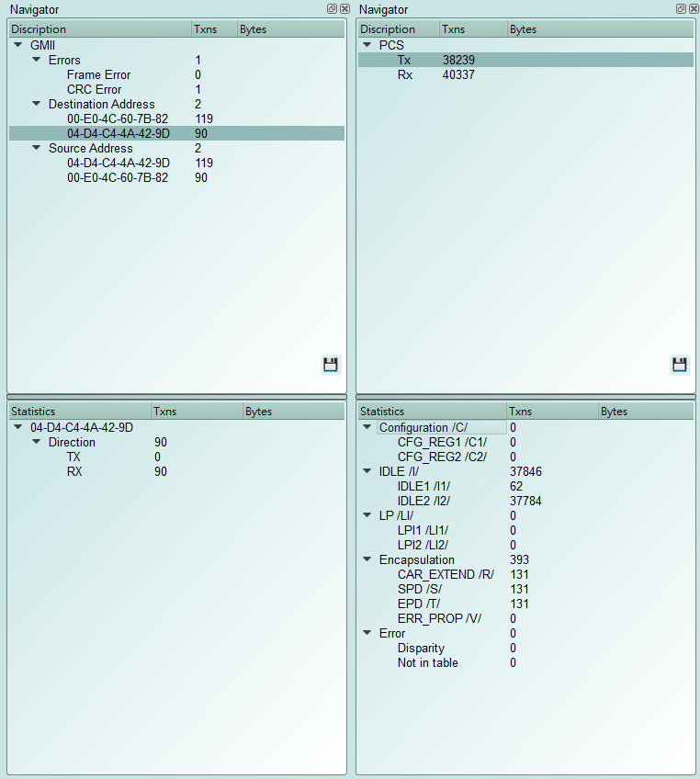Select the PCS Tx row
This screenshot has height=779, width=700.
click(525, 60)
